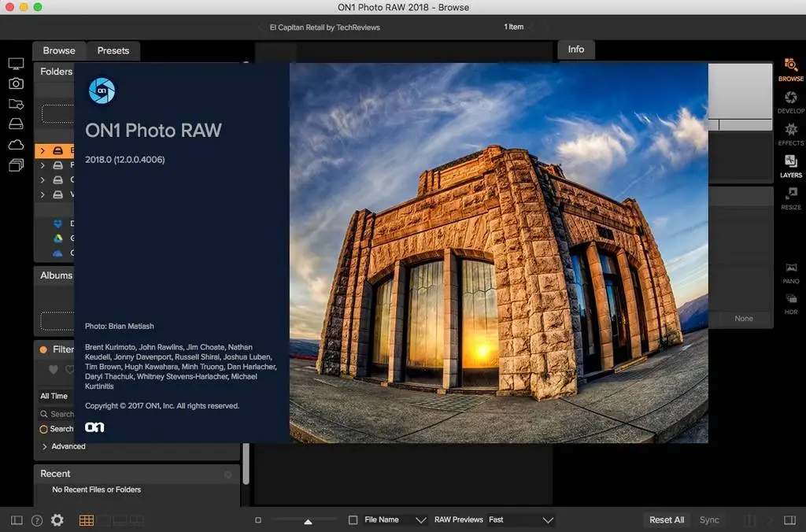The image size is (806, 532).
Task: Launch the Pano tool
Action: pos(790,273)
